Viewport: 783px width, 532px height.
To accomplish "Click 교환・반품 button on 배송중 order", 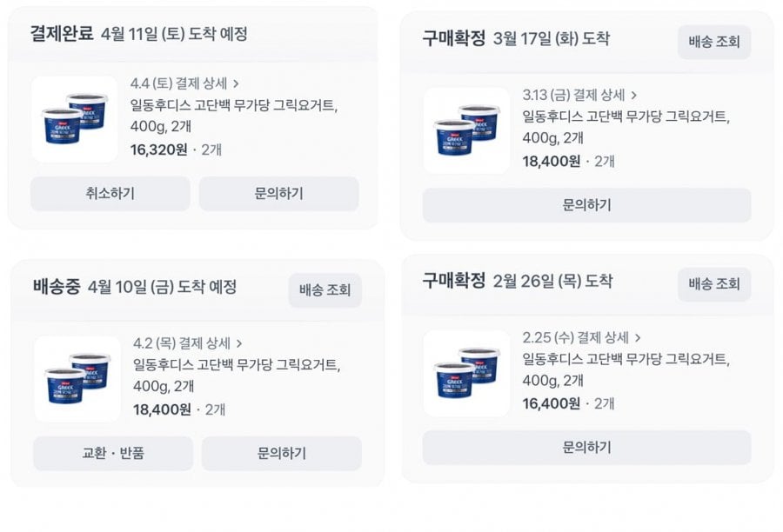I will pos(113,453).
